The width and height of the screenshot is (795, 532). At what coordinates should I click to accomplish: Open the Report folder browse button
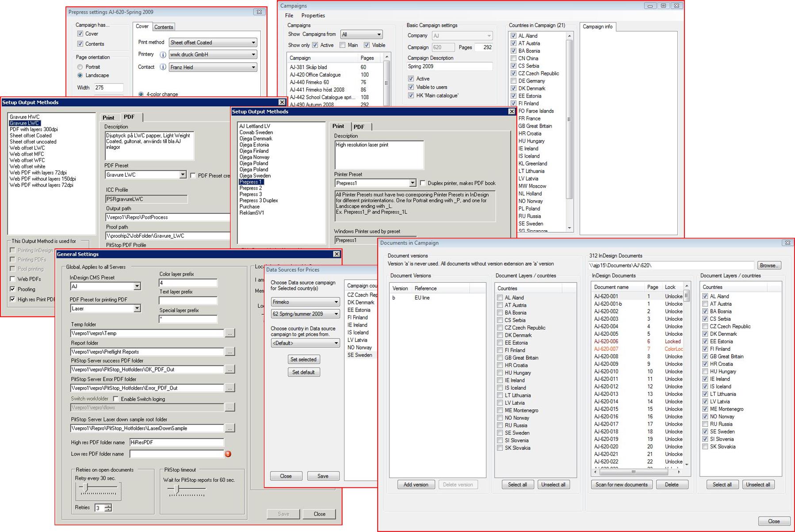tap(229, 352)
